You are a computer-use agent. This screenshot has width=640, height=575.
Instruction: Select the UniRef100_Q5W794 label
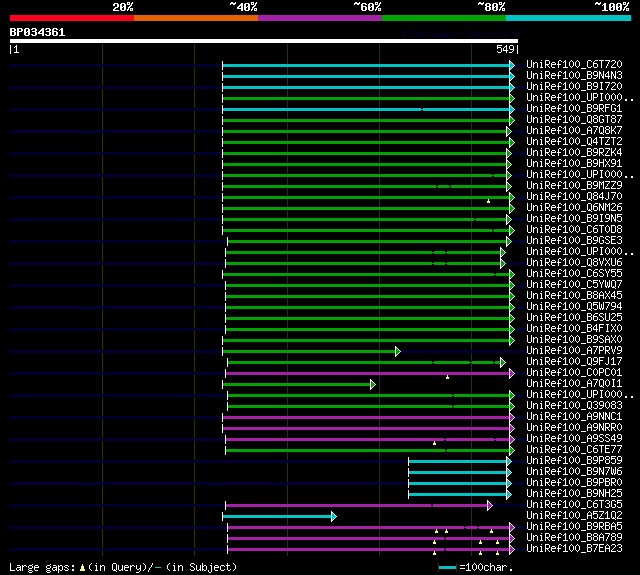[x=574, y=306]
